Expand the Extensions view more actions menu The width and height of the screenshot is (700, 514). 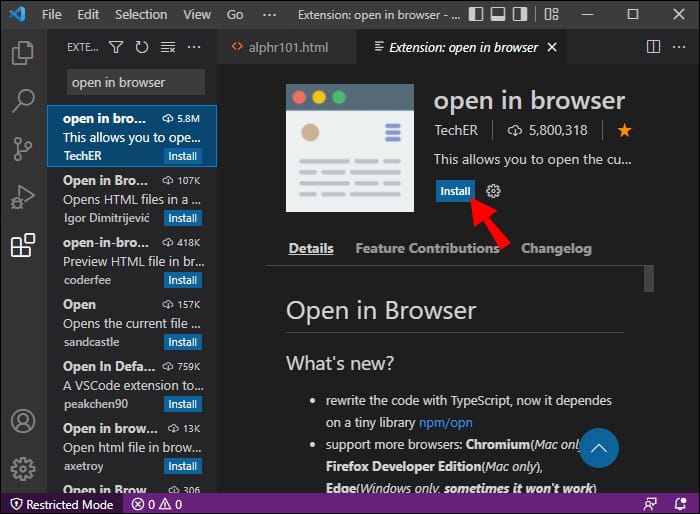[194, 47]
